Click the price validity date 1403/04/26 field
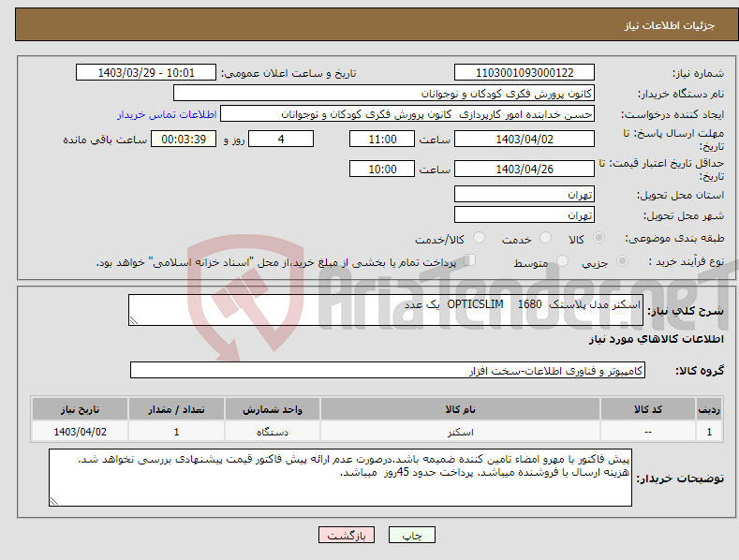Image resolution: width=739 pixels, height=560 pixels. pyautogui.click(x=525, y=169)
